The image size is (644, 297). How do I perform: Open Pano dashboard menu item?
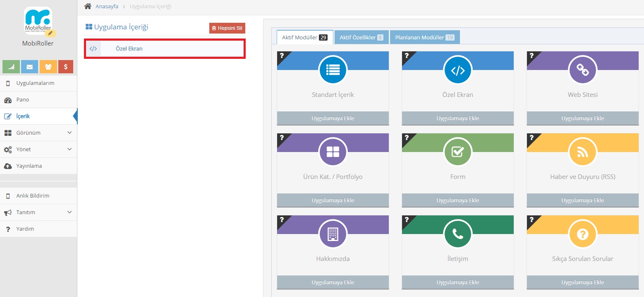click(38, 100)
